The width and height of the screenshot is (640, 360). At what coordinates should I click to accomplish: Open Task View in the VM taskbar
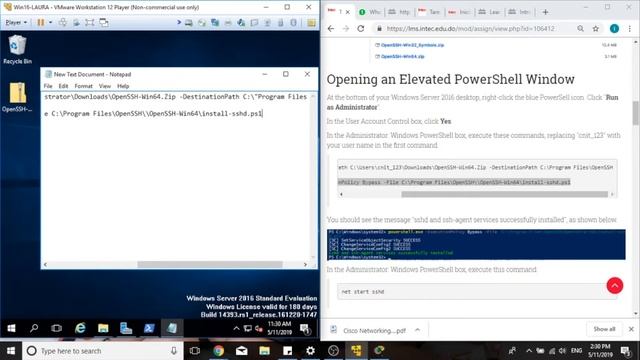coord(56,328)
